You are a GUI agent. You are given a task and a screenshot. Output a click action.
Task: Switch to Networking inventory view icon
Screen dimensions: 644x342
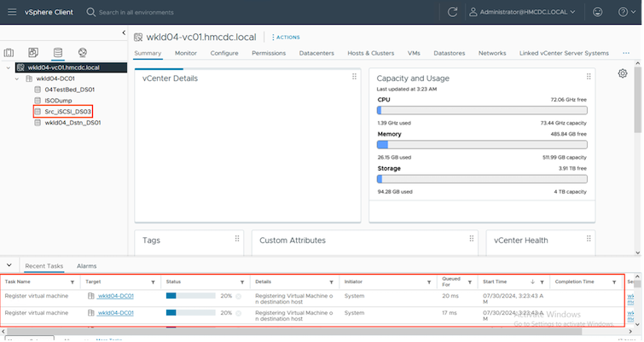[x=82, y=53]
